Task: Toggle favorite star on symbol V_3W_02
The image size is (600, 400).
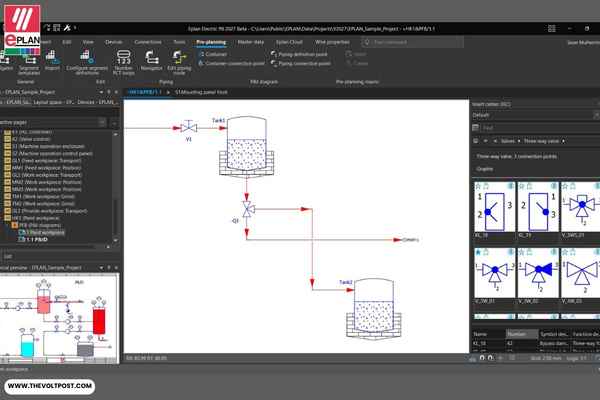Action: coord(521,252)
